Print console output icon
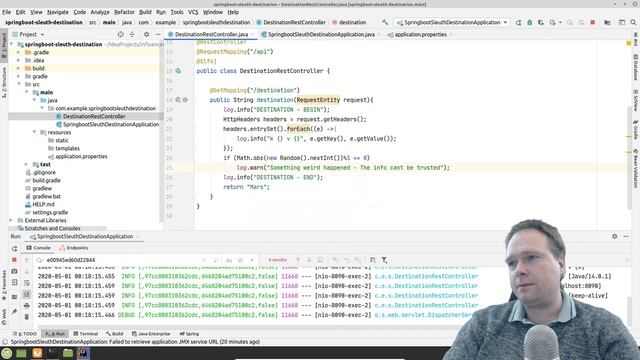The image size is (640, 360). point(27,305)
